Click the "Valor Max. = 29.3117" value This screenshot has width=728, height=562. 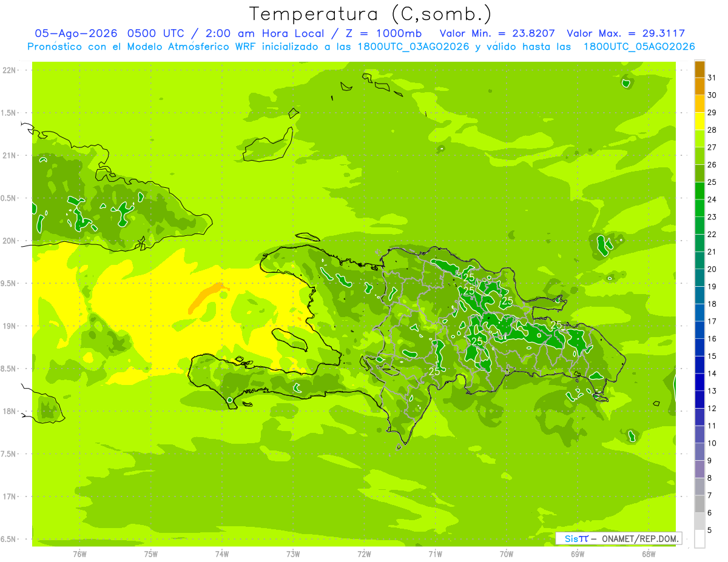[x=626, y=33]
